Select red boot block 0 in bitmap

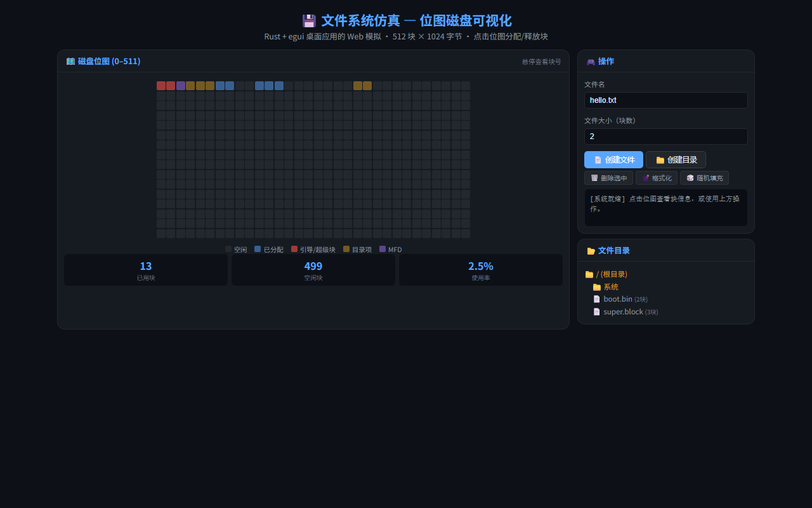(x=161, y=86)
